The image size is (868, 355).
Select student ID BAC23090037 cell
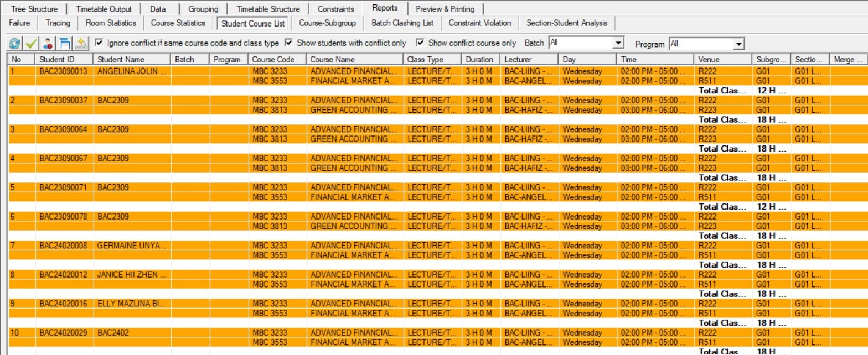(65, 100)
